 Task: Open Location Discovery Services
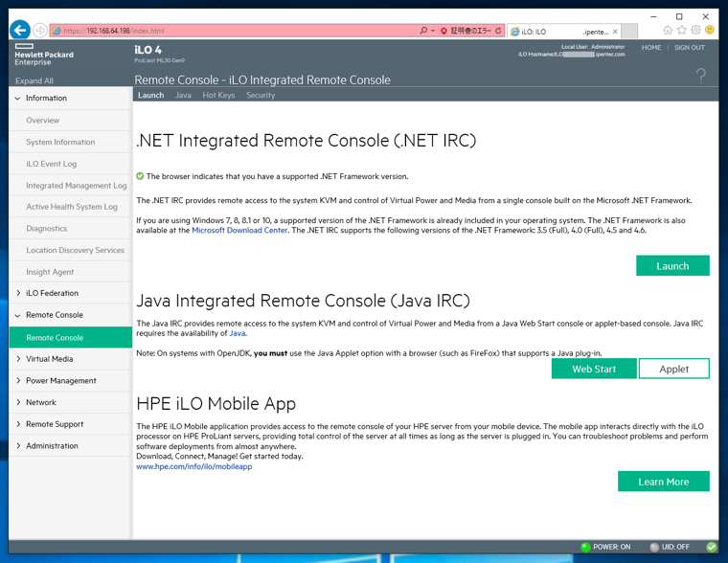[70, 250]
